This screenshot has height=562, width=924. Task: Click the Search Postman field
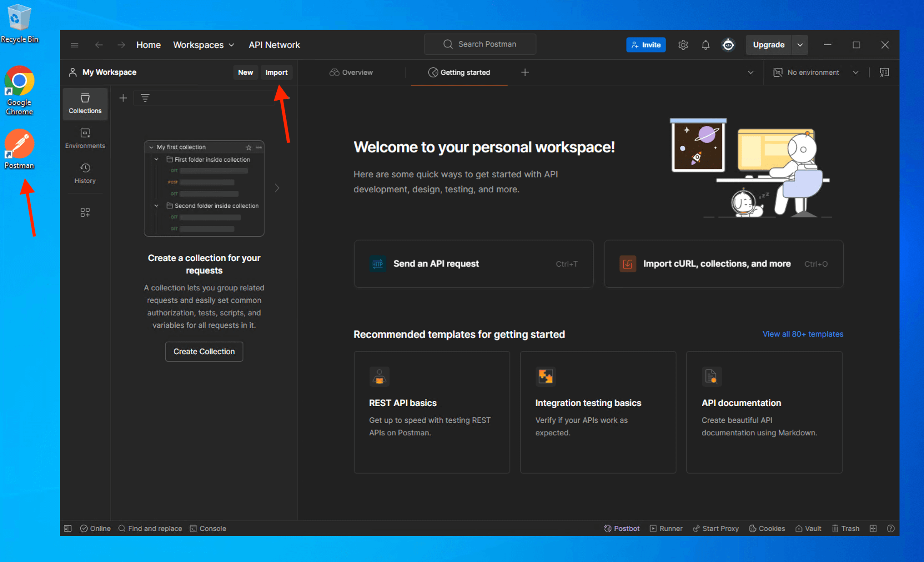tap(480, 44)
